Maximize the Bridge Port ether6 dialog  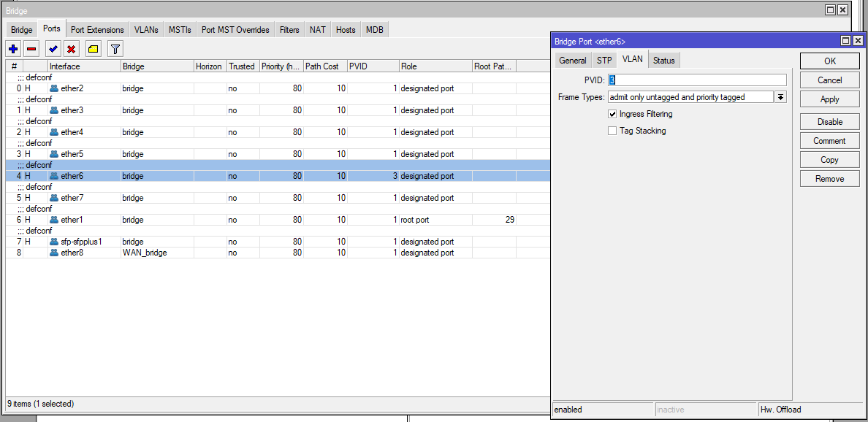845,41
